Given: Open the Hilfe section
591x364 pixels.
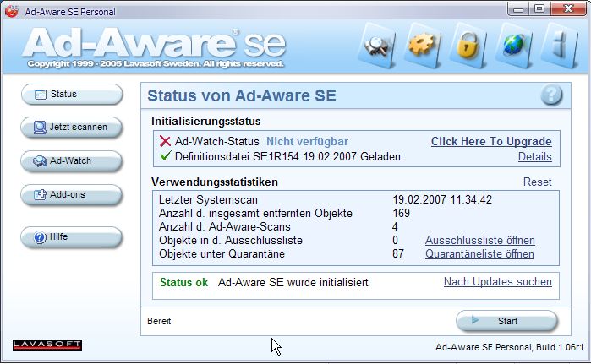Looking at the screenshot, I should click(x=72, y=237).
